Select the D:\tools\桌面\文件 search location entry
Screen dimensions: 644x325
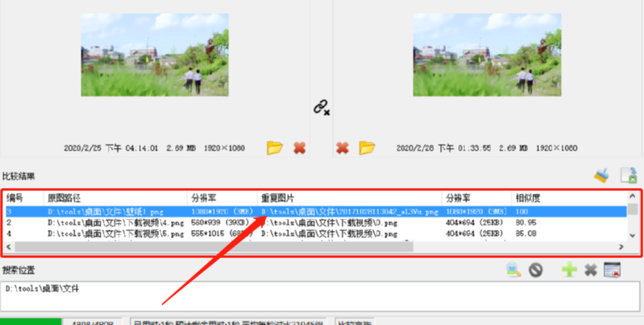click(42, 289)
